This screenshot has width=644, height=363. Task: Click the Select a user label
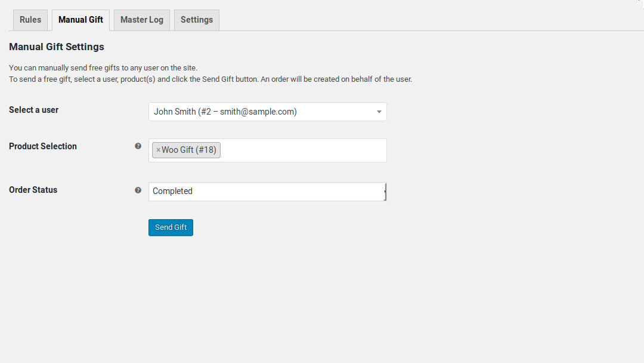[33, 110]
